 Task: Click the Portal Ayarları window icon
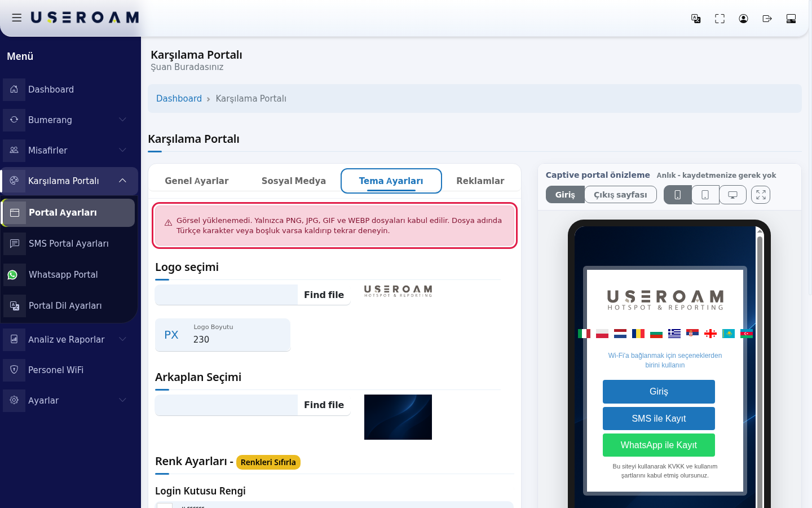click(x=15, y=213)
